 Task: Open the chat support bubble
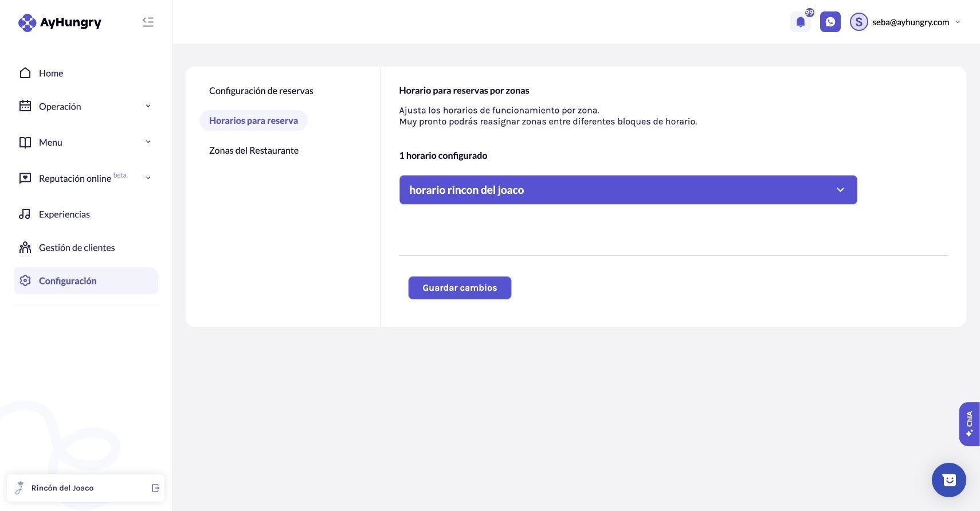(949, 480)
